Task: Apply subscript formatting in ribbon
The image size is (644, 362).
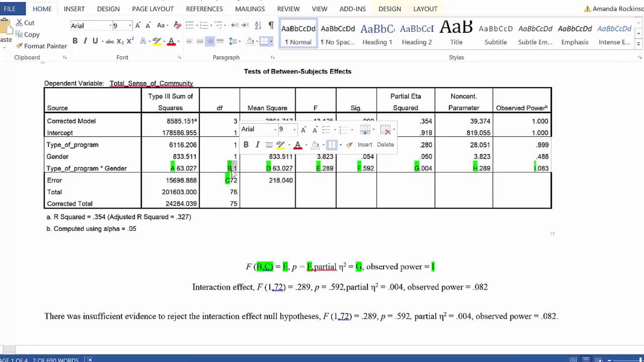Action: coord(120,41)
